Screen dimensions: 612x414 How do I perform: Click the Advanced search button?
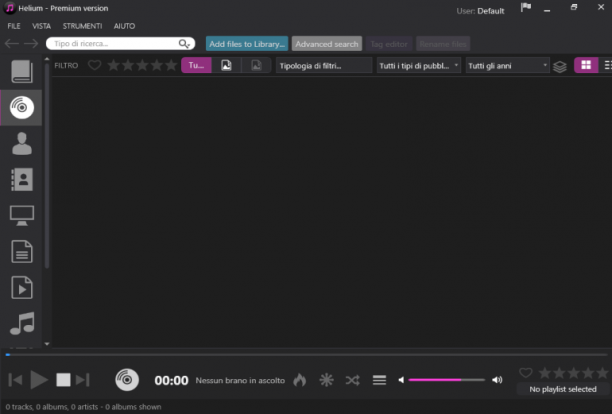tap(327, 44)
